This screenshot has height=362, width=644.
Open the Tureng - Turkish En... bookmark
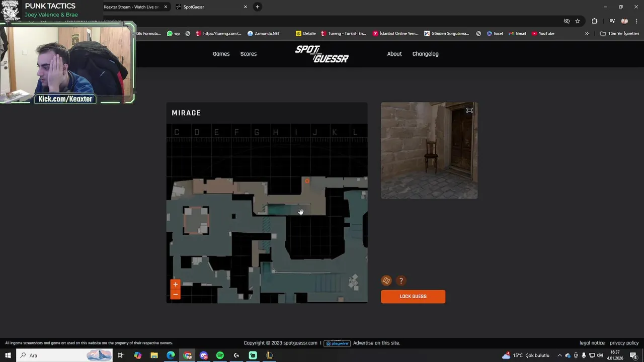[x=344, y=34]
